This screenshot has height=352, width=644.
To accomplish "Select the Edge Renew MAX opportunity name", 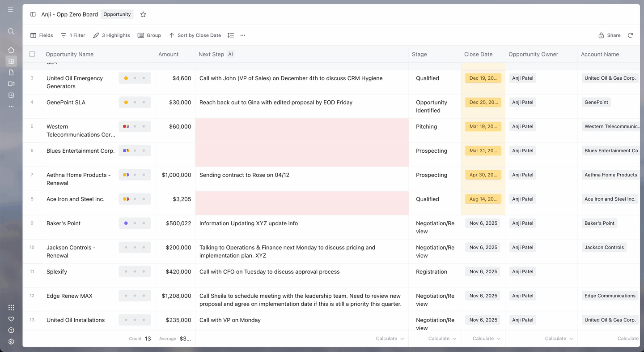I will click(69, 296).
